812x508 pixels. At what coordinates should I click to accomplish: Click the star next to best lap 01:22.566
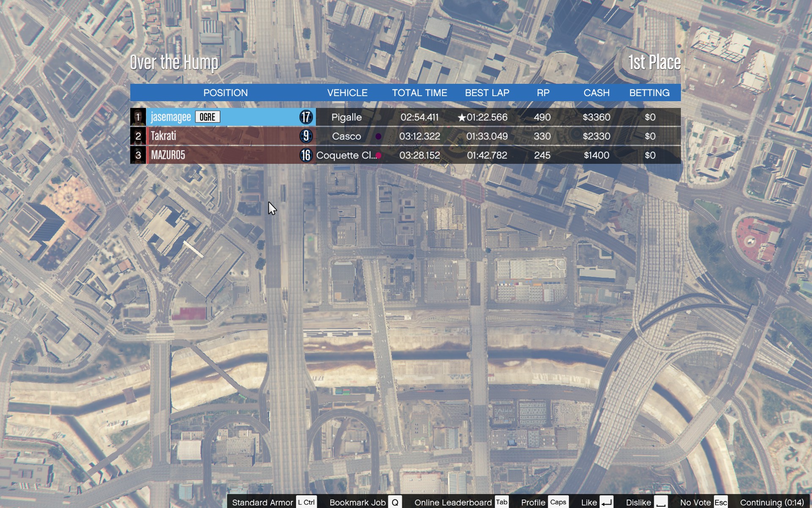click(461, 118)
